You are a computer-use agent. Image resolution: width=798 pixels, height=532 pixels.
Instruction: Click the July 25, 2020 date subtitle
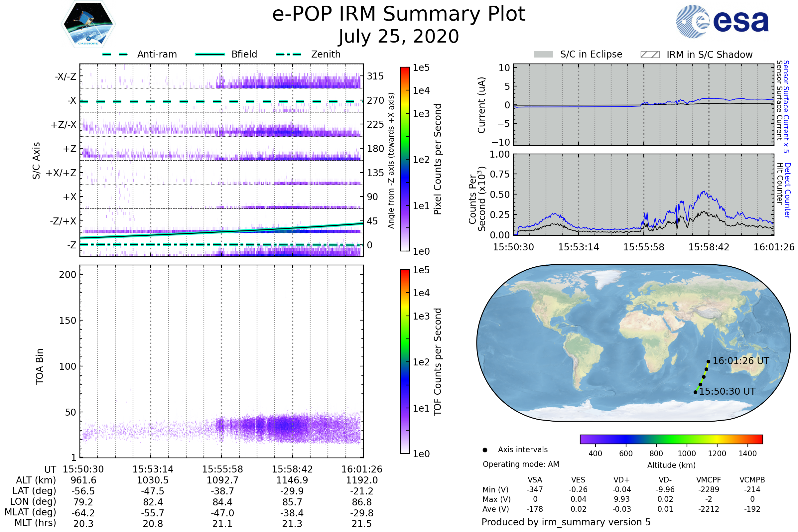(x=399, y=37)
